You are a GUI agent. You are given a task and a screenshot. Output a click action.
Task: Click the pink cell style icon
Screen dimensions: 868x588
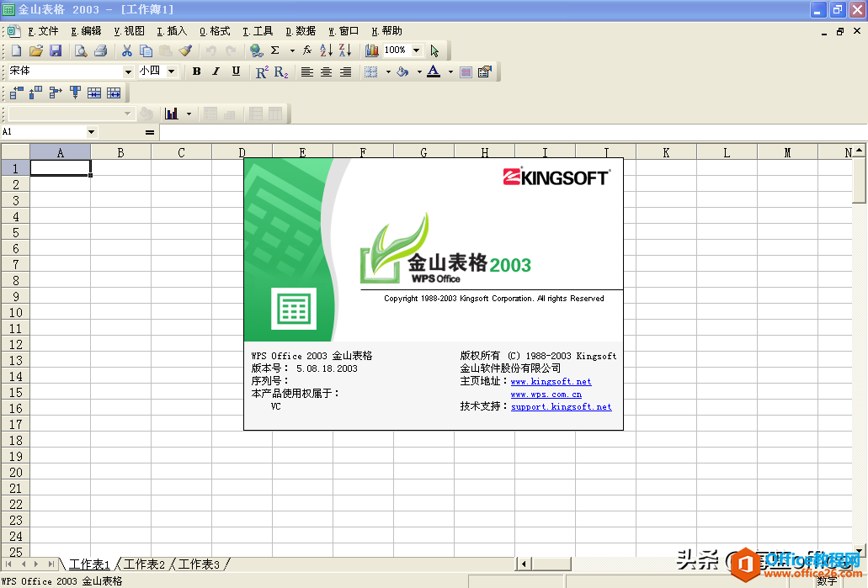466,72
